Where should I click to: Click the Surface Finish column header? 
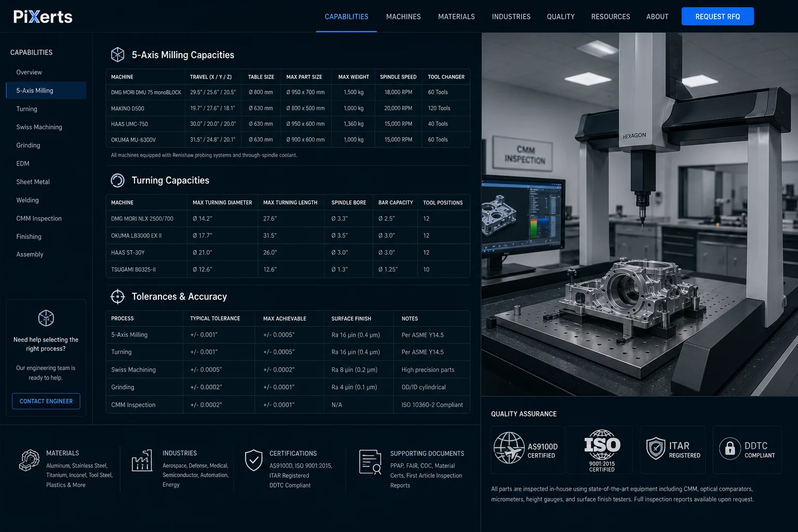pyautogui.click(x=351, y=318)
